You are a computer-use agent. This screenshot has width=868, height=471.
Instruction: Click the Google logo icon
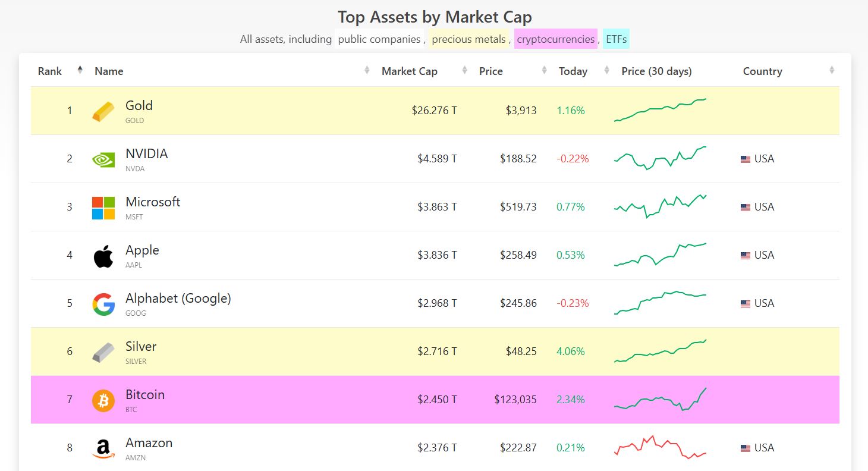coord(103,304)
